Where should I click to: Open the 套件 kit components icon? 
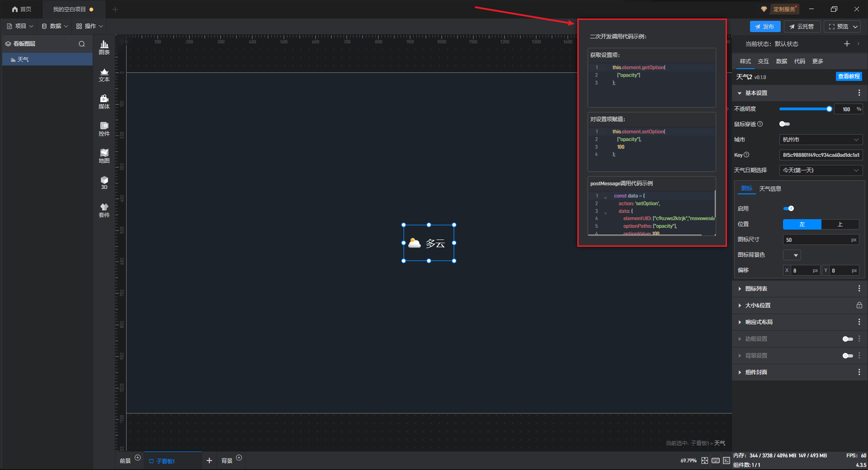coord(104,210)
